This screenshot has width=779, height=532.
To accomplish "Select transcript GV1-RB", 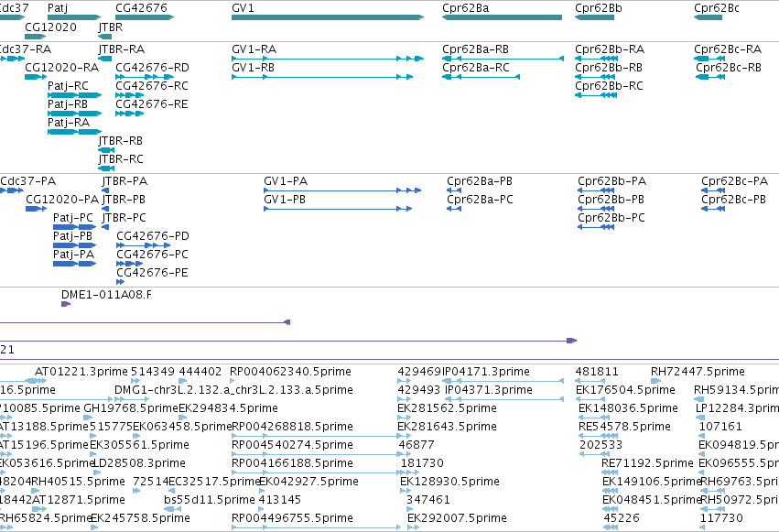I will [322, 77].
